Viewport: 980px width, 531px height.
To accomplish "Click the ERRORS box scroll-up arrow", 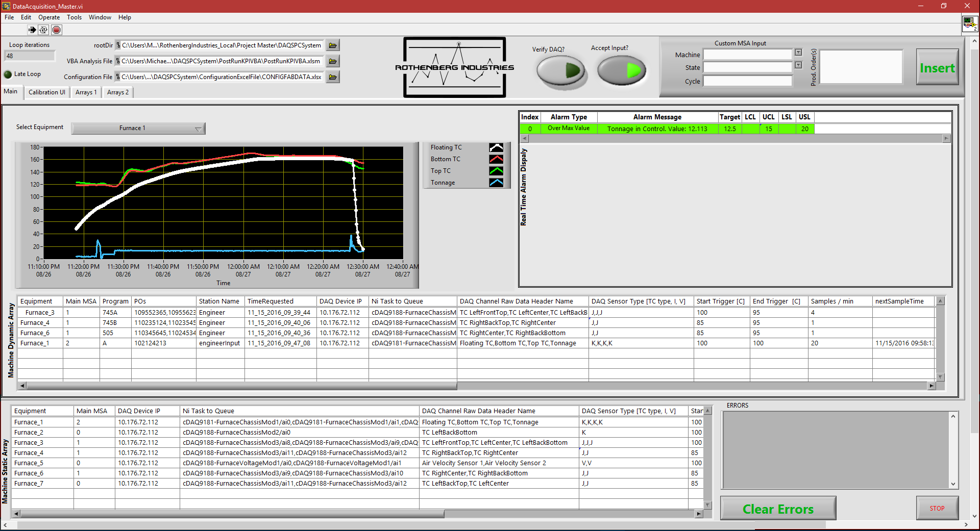I will click(x=953, y=416).
